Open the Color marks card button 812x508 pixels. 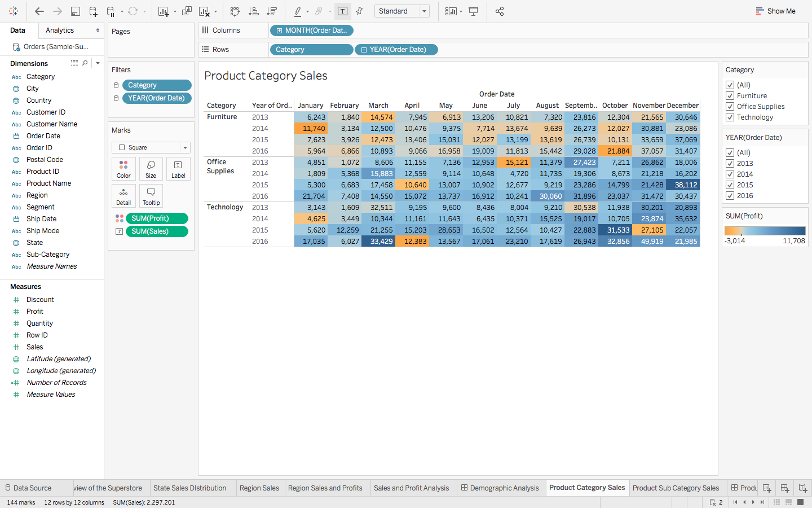point(123,168)
